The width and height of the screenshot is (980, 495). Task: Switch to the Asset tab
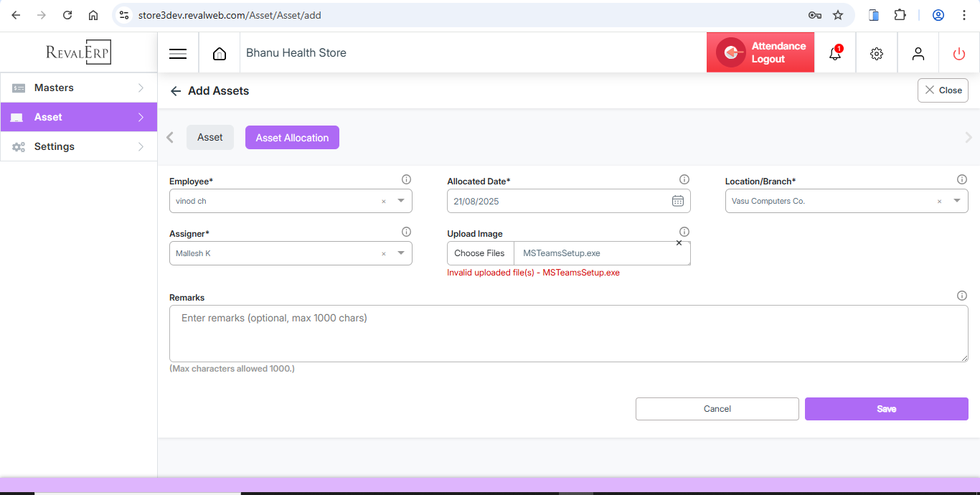[210, 138]
